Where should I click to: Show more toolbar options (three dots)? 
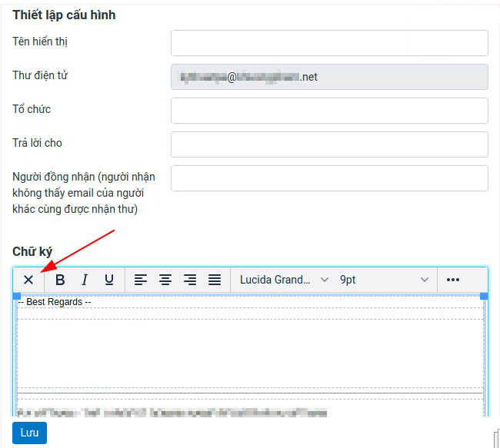pyautogui.click(x=453, y=280)
